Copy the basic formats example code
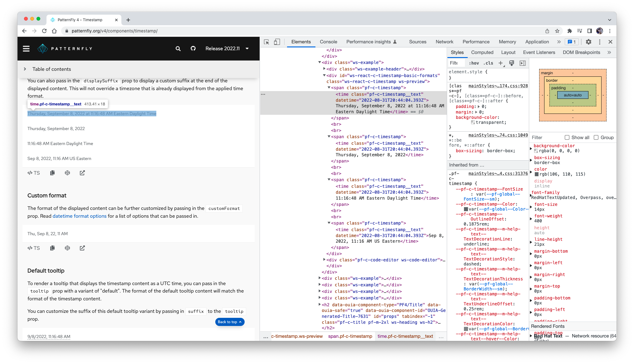Screen dimensions: 634x364 [x=52, y=173]
